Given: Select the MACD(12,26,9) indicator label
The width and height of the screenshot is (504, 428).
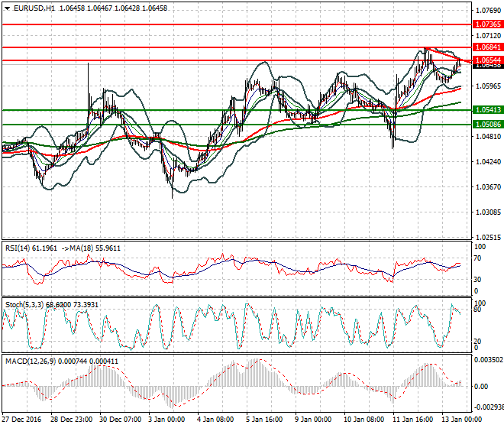Looking at the screenshot, I should click(x=31, y=362).
